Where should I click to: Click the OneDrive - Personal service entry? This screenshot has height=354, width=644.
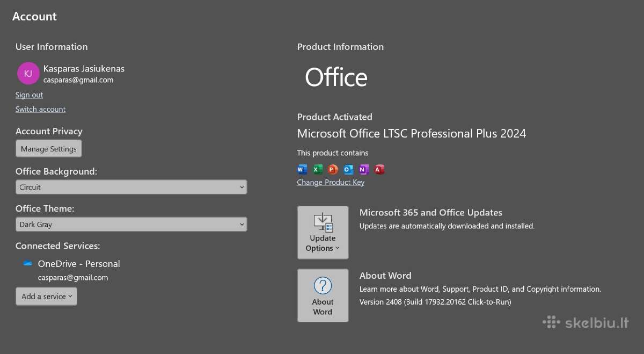79,264
